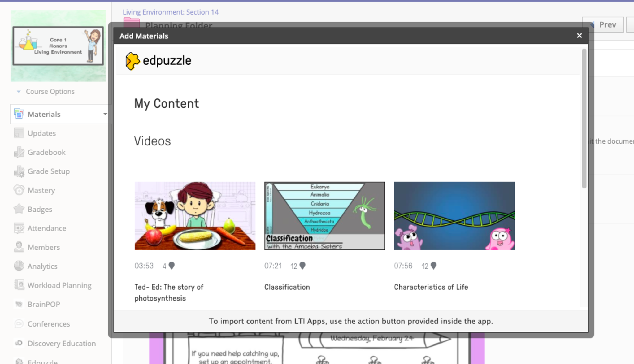Click the Add Materials dialog scrollbar
This screenshot has height=364, width=634.
click(584, 118)
